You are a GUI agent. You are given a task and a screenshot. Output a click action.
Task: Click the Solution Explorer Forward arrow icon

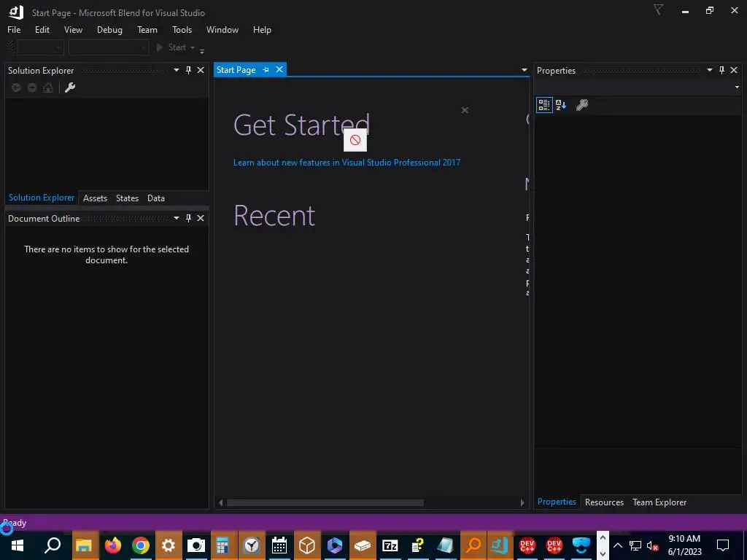click(32, 87)
